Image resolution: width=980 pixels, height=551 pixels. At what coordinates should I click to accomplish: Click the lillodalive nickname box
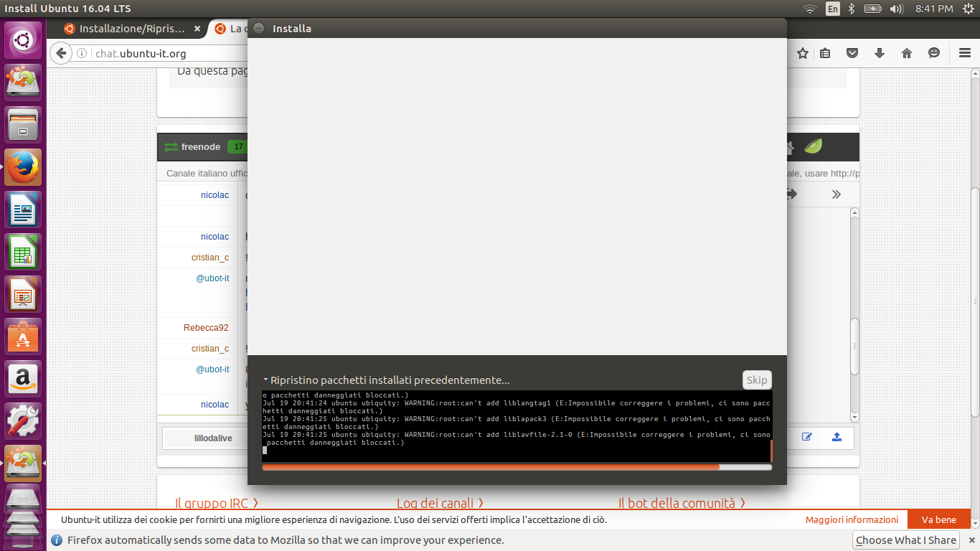coord(213,438)
